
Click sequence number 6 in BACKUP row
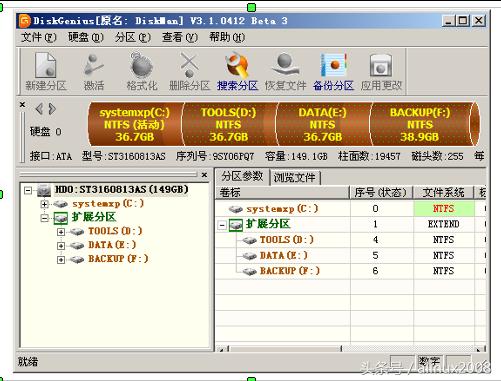pyautogui.click(x=376, y=271)
